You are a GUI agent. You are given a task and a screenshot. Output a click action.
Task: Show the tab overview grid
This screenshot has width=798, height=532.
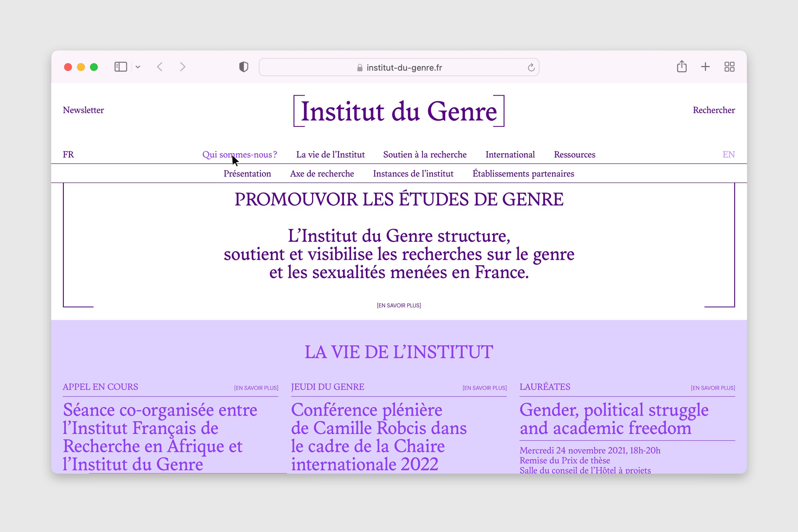click(729, 67)
